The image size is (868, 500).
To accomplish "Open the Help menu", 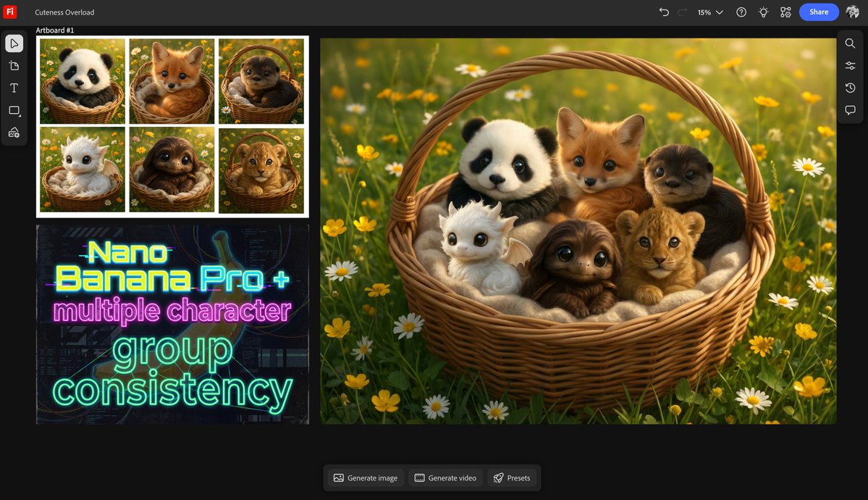I will [x=741, y=12].
